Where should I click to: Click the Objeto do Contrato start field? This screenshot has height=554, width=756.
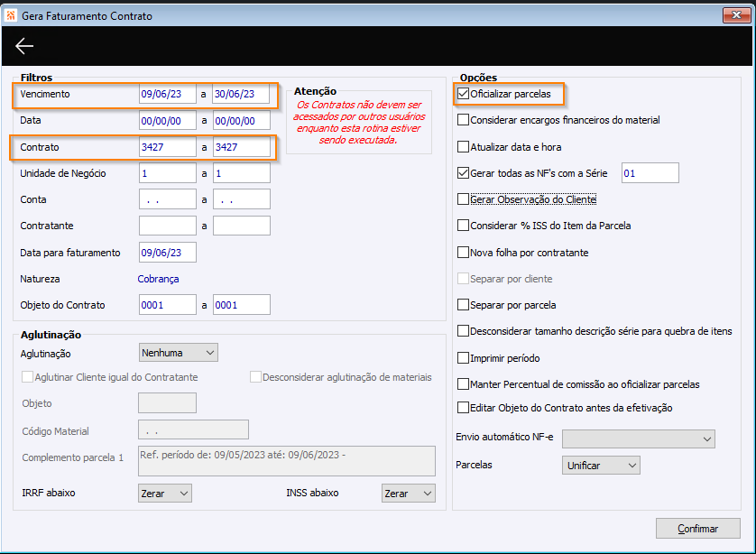coord(167,305)
